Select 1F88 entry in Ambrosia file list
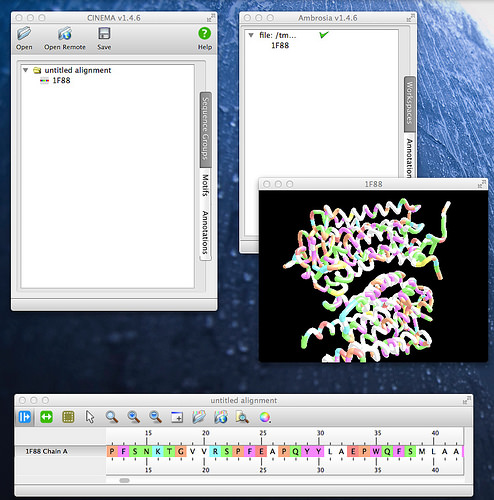This screenshot has height=500, width=494. coord(280,45)
